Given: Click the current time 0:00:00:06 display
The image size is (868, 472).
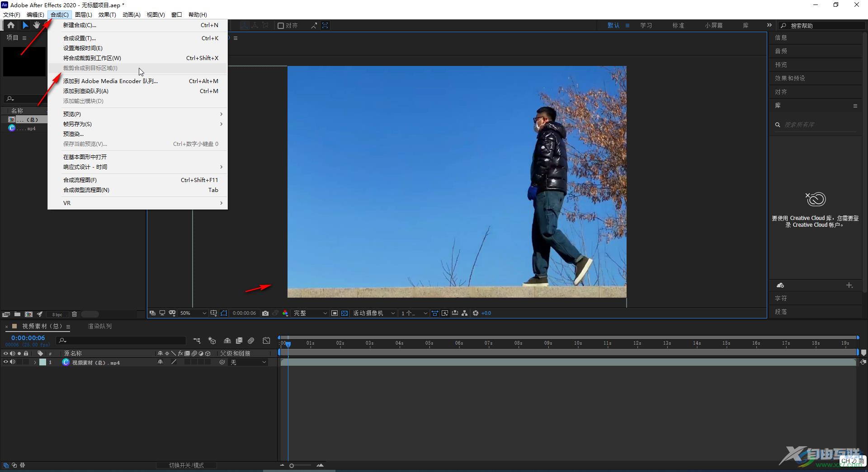Looking at the screenshot, I should [28, 338].
